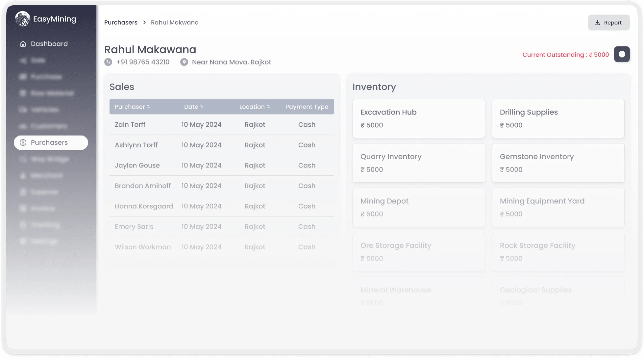Open the Vehicles icon in the sidebar
The image size is (644, 360).
click(23, 110)
